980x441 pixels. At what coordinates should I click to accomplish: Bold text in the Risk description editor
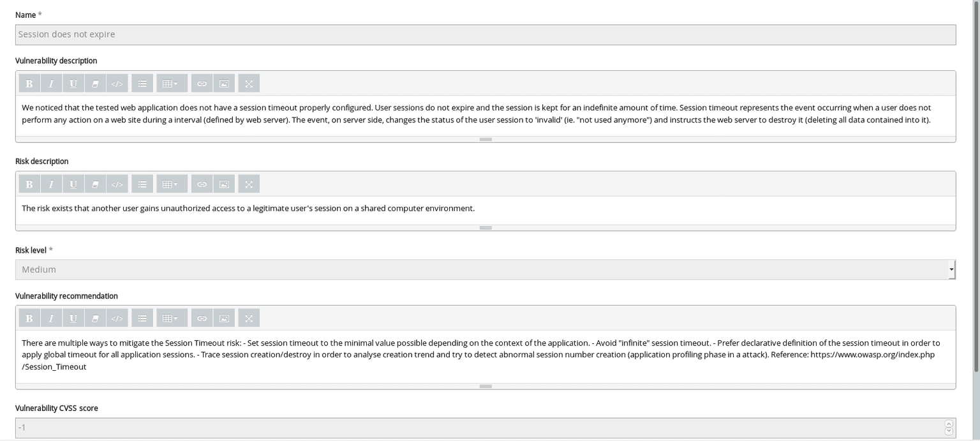[x=29, y=184]
